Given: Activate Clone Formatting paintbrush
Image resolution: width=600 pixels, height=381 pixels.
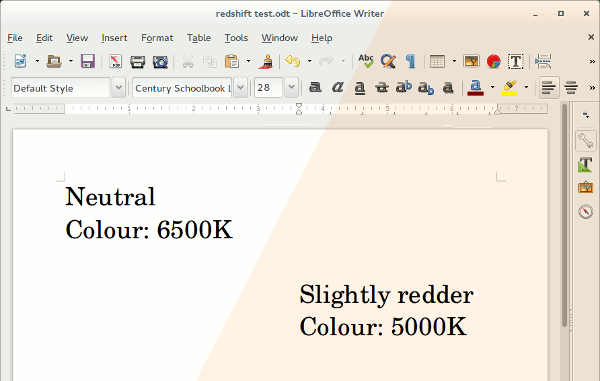Looking at the screenshot, I should pos(266,61).
